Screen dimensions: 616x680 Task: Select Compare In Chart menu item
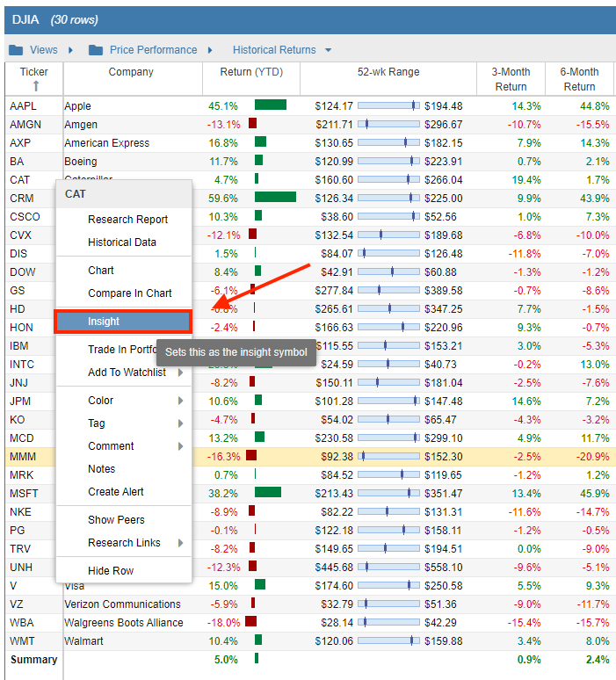pos(130,293)
